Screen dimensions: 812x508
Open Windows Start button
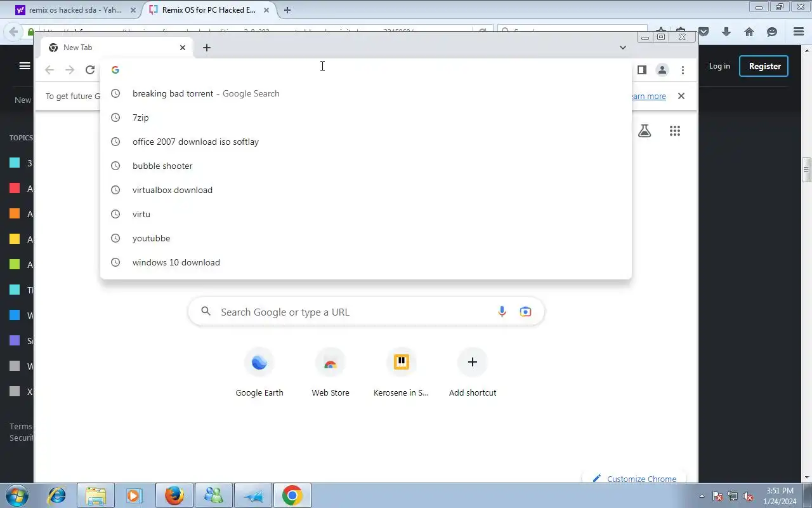(x=17, y=495)
